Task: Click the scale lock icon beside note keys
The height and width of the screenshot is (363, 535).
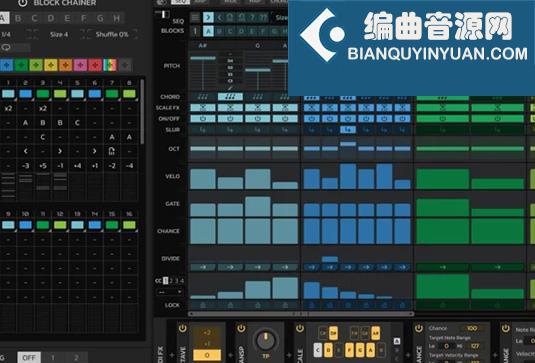Action: 397,341
